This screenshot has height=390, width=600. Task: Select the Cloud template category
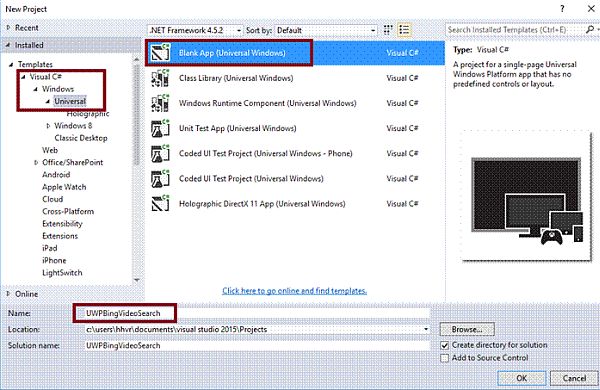point(52,199)
